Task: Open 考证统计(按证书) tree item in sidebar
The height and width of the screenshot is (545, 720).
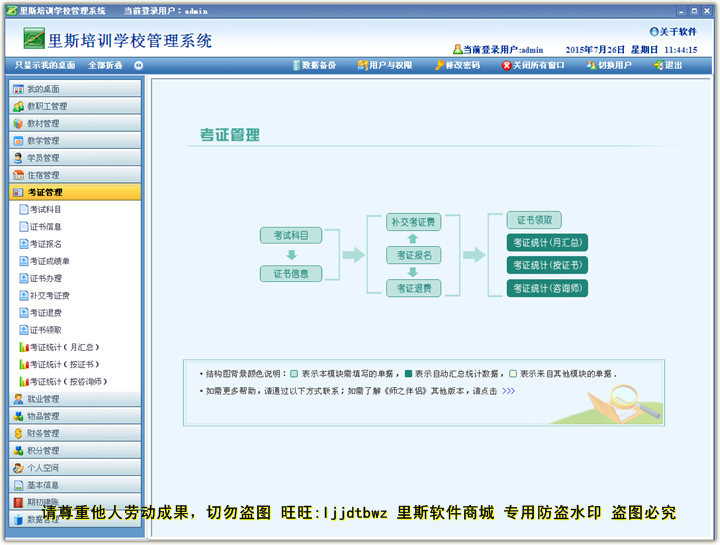Action: pyautogui.click(x=59, y=364)
